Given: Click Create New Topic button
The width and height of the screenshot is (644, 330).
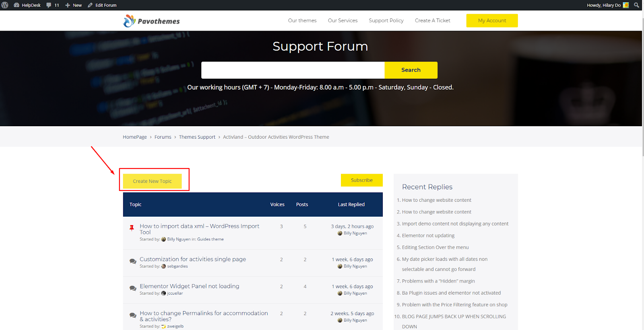Looking at the screenshot, I should (152, 181).
